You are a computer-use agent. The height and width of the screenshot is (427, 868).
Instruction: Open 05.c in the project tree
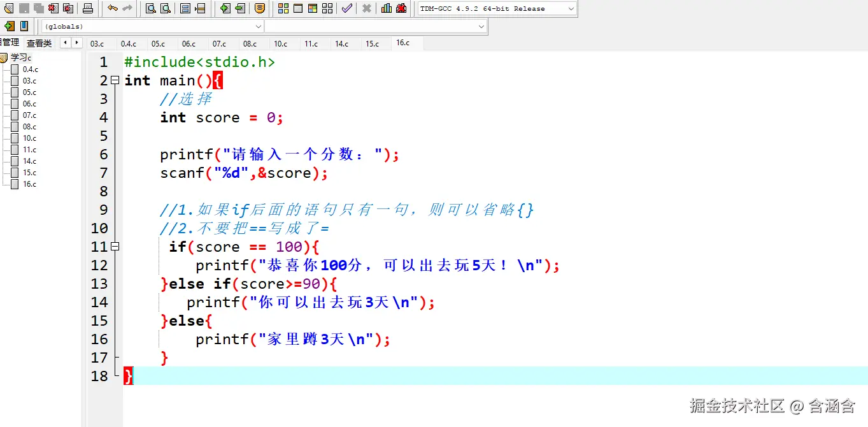tap(29, 92)
